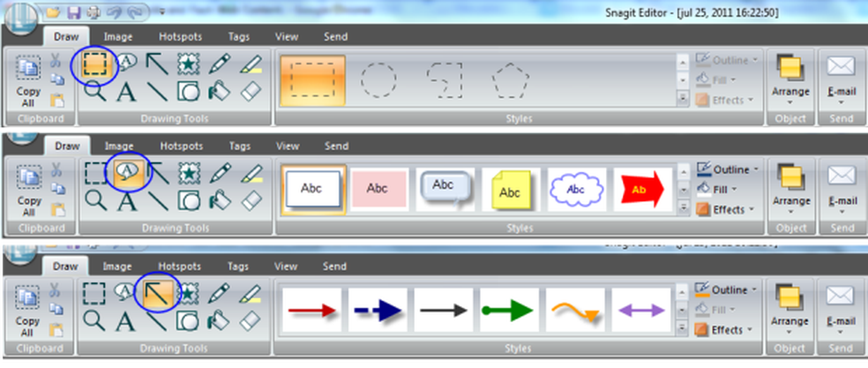Select Eraser tool in callout-styles ribbon
The height and width of the screenshot is (368, 868).
click(251, 200)
